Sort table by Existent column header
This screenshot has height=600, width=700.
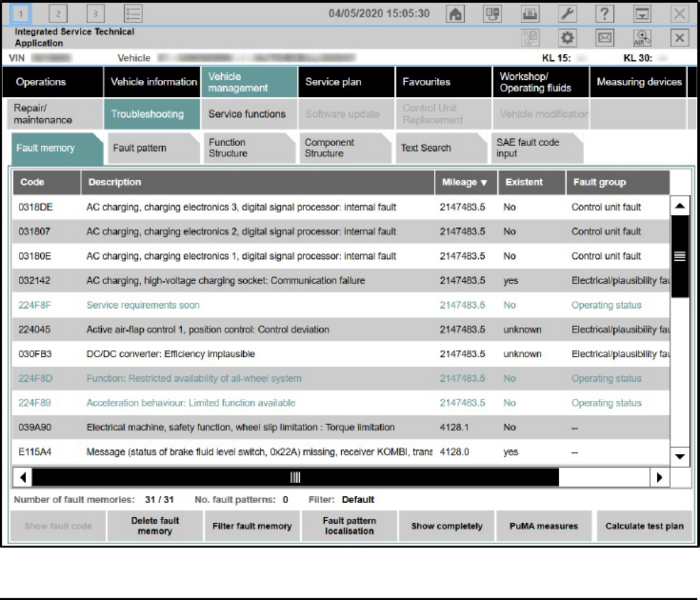pos(532,182)
